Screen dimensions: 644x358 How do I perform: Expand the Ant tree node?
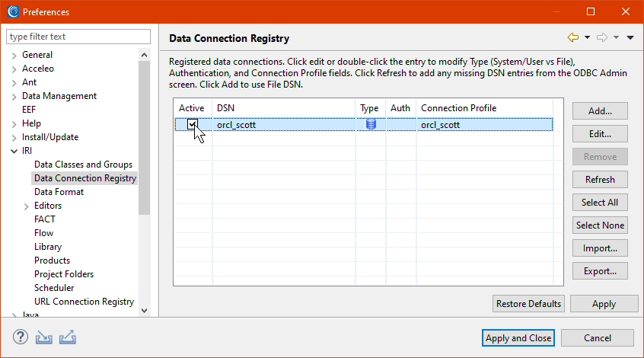pos(14,83)
